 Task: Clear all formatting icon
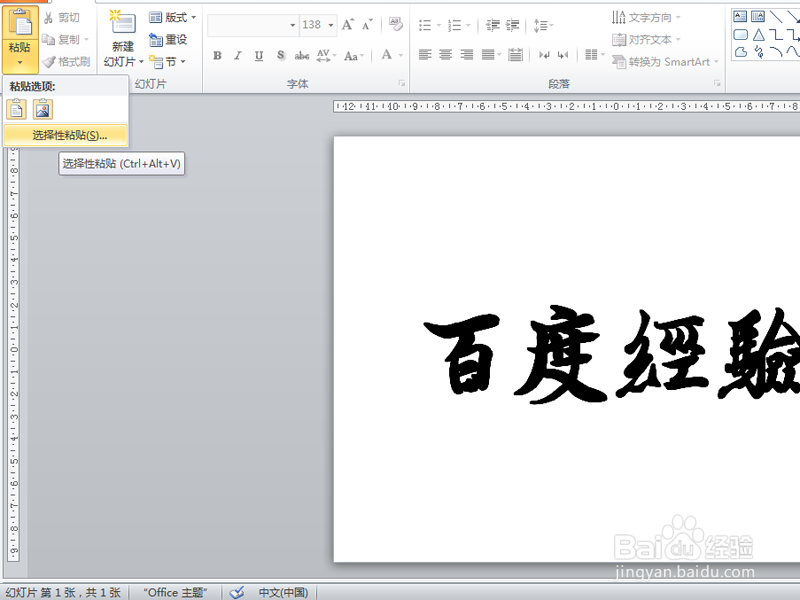point(395,24)
